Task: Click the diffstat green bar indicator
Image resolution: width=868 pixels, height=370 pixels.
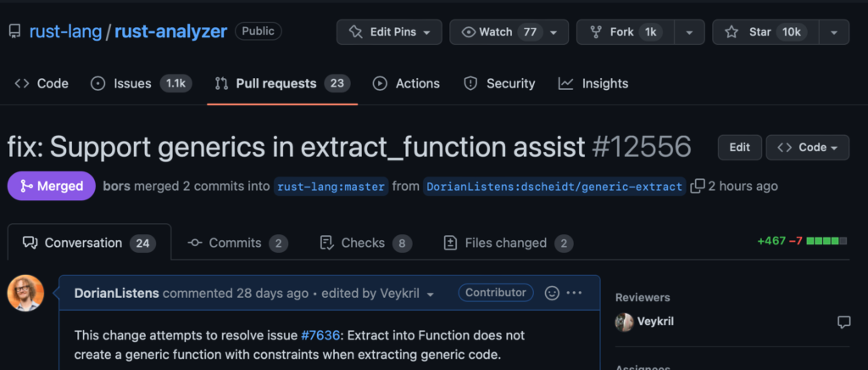Action: (x=827, y=241)
